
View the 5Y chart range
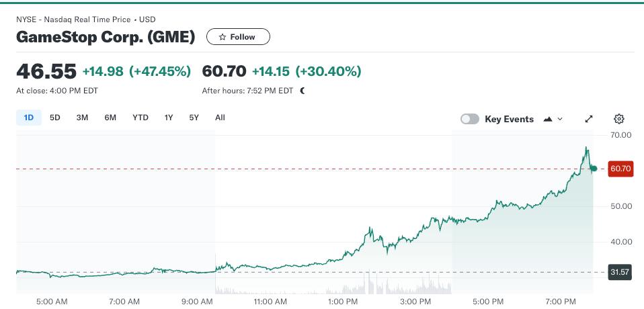point(194,118)
